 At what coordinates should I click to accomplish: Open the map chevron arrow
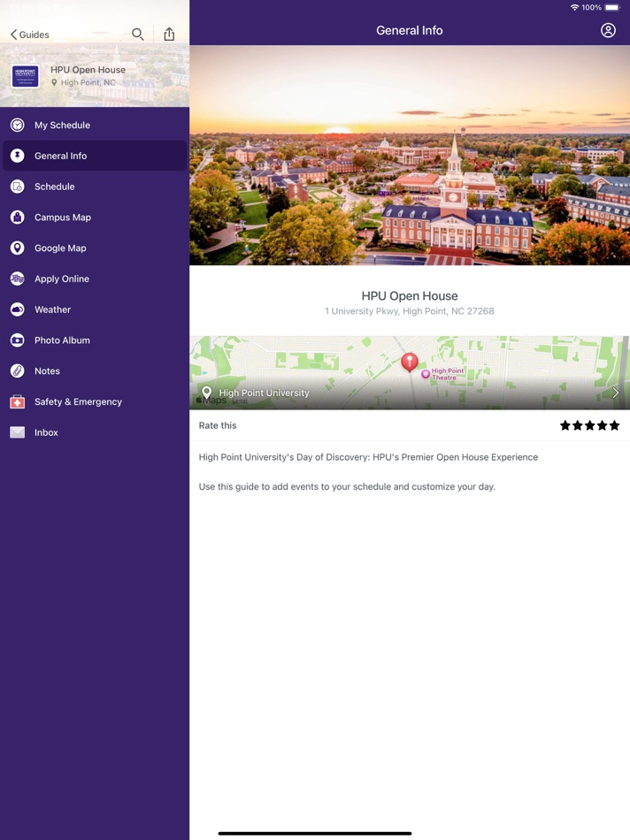coord(616,393)
